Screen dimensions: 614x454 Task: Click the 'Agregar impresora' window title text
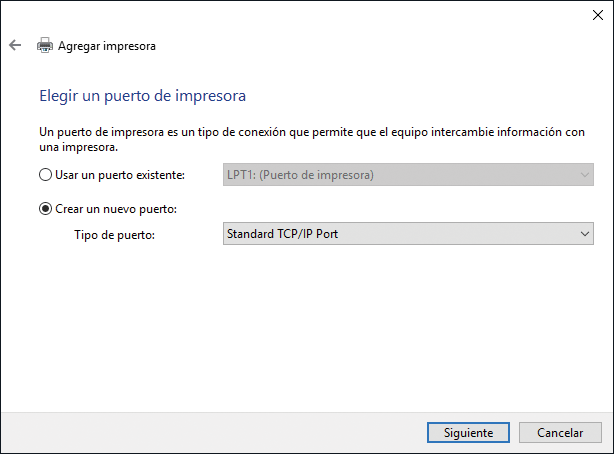tap(107, 46)
